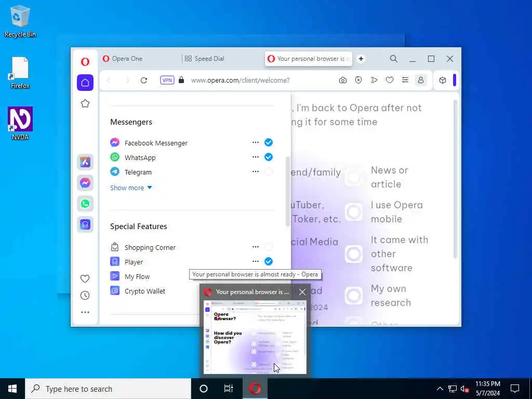
Task: Click the padlock site info icon
Action: (x=181, y=80)
